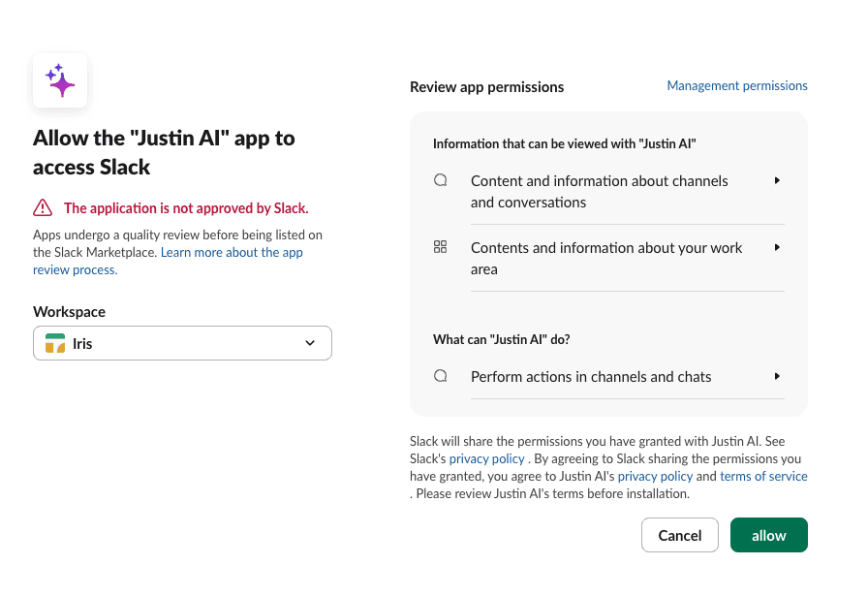This screenshot has height=596, width=868.
Task: Click the grid icon beside work area contents
Action: coord(440,247)
